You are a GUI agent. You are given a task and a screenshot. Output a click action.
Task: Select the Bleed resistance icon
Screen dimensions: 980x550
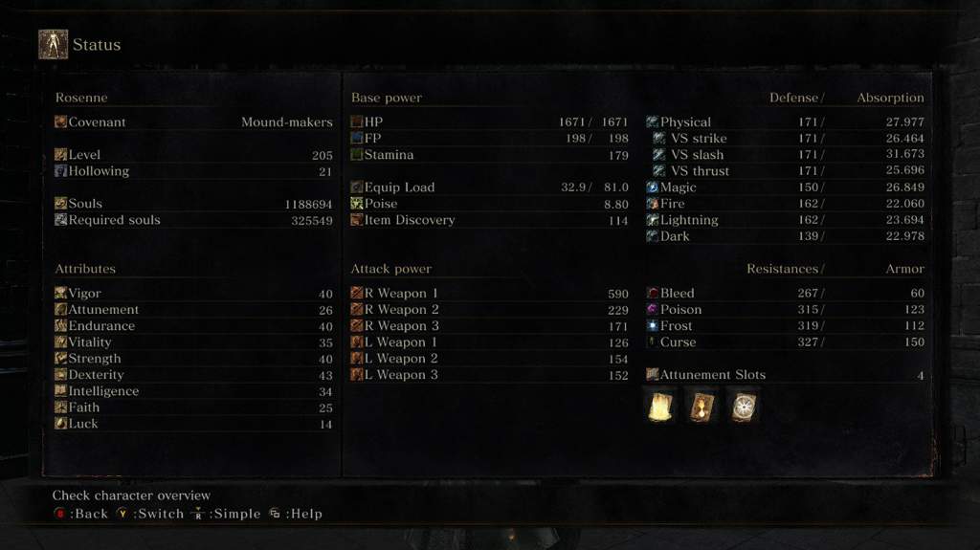[653, 293]
